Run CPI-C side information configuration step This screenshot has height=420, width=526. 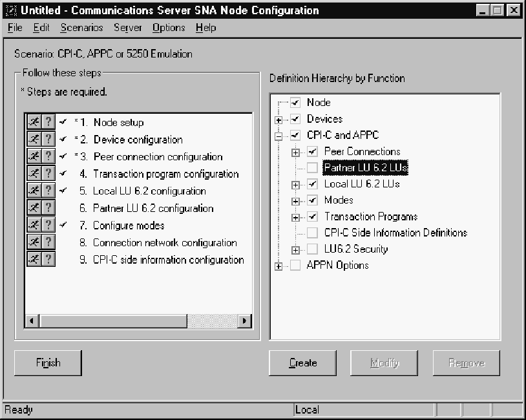pyautogui.click(x=34, y=258)
